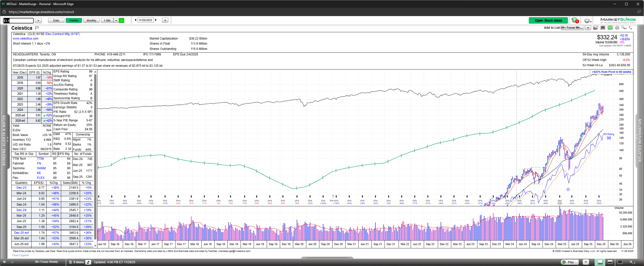Toggle the green real-time indicator square
Image resolution: width=644 pixels, height=266 pixels.
click(122, 20)
